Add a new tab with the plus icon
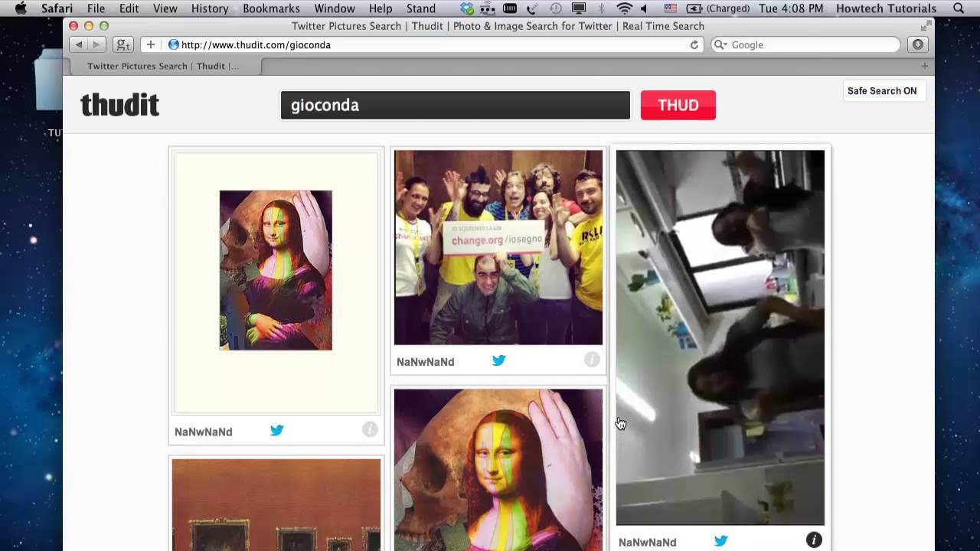 924,66
